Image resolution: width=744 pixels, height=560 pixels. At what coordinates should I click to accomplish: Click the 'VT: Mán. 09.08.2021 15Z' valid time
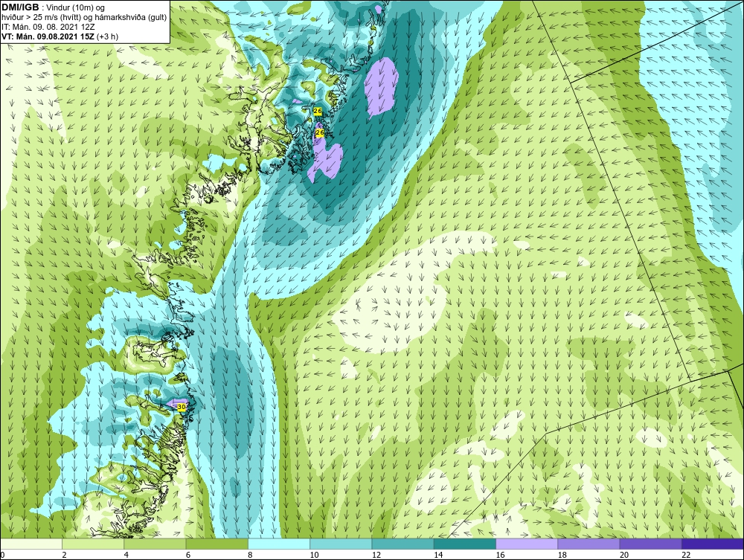click(48, 36)
